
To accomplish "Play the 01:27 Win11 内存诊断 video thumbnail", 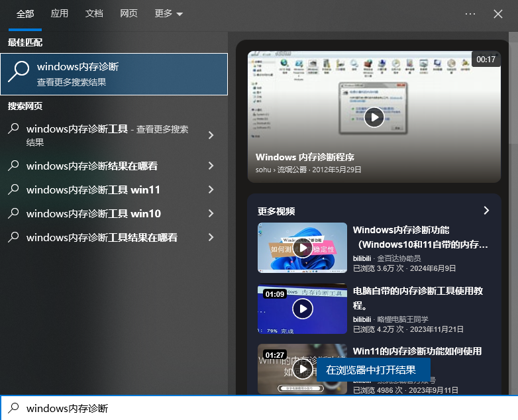I will [302, 369].
